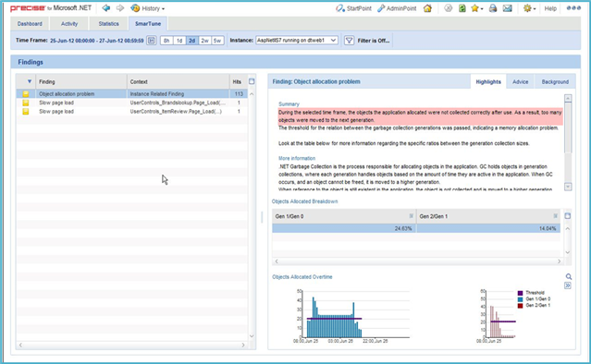Select the SmarTune tab
Viewport: 591px width, 364px height.
(x=148, y=24)
